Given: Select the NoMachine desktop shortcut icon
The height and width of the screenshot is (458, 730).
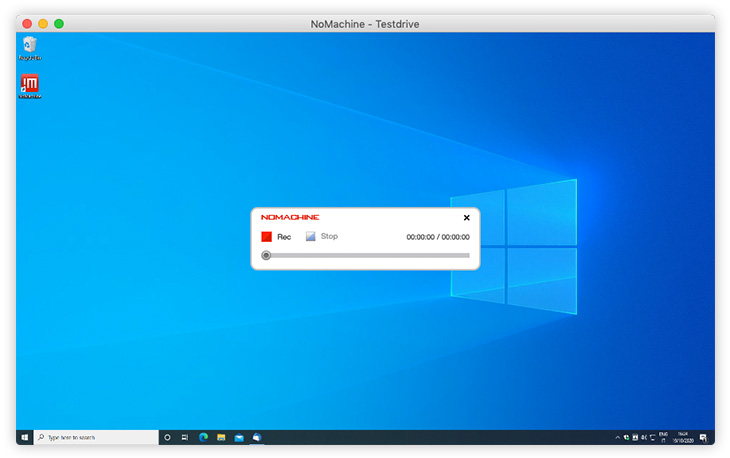Looking at the screenshot, I should 29,86.
